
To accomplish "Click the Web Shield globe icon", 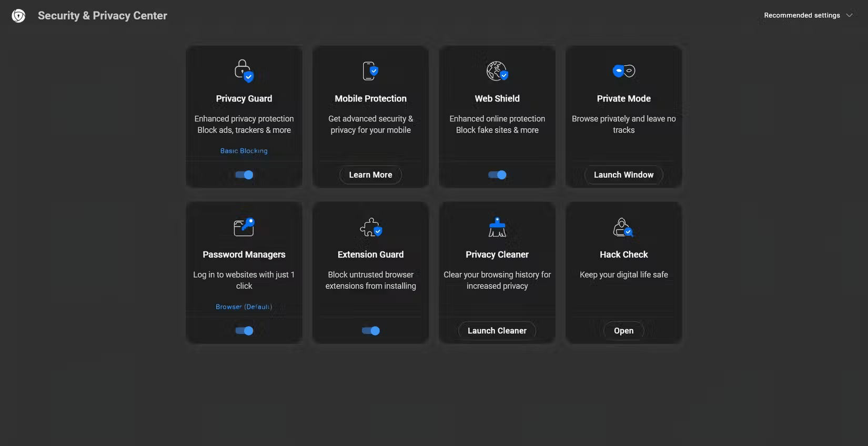I will click(x=497, y=70).
